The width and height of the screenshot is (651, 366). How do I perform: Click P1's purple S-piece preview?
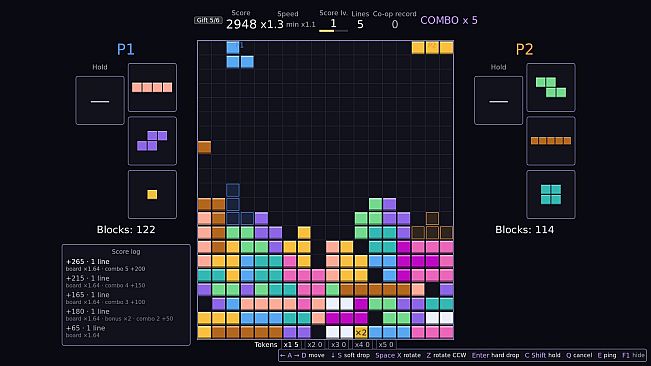152,141
